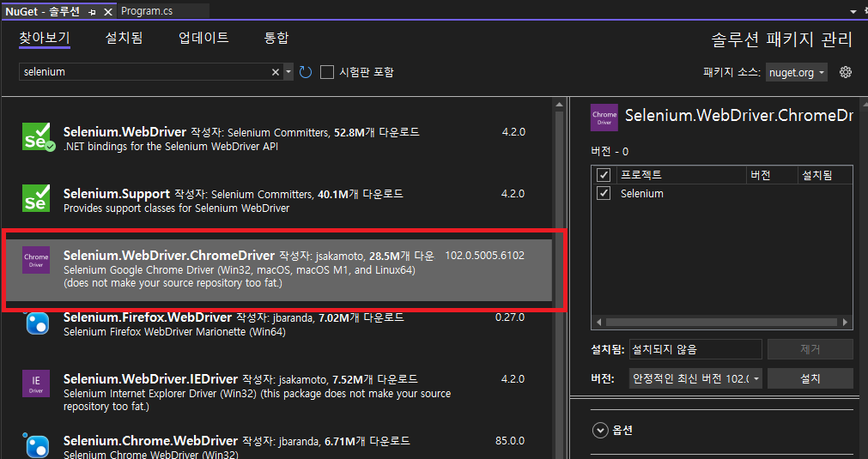Image resolution: width=868 pixels, height=459 pixels.
Task: Click the project table scroll right arrow
Action: tap(846, 322)
